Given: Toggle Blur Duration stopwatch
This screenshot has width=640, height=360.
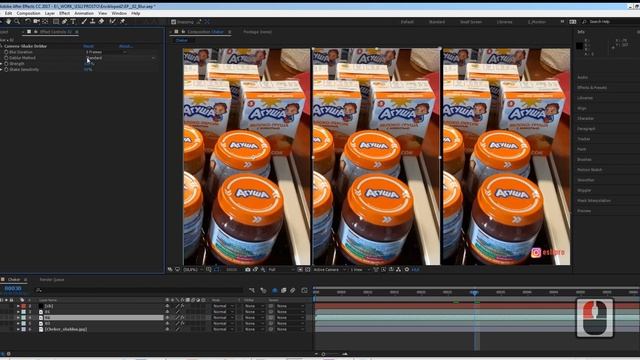Looking at the screenshot, I should tap(6, 52).
